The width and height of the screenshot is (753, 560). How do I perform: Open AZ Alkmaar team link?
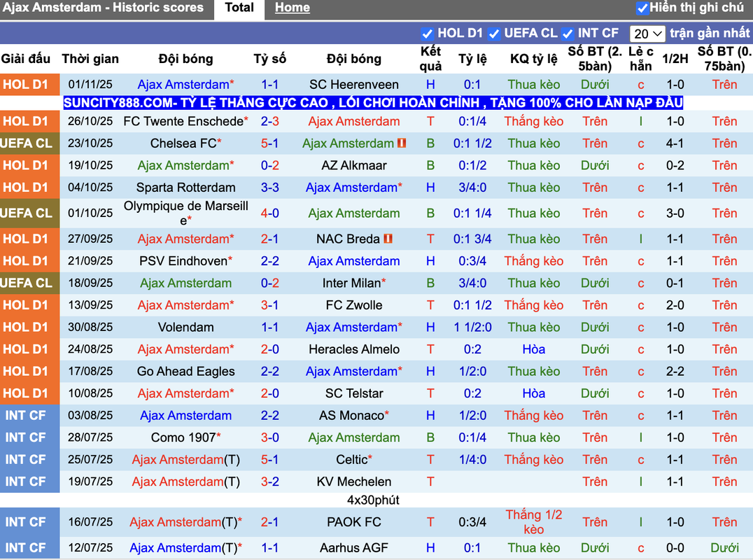tap(354, 165)
